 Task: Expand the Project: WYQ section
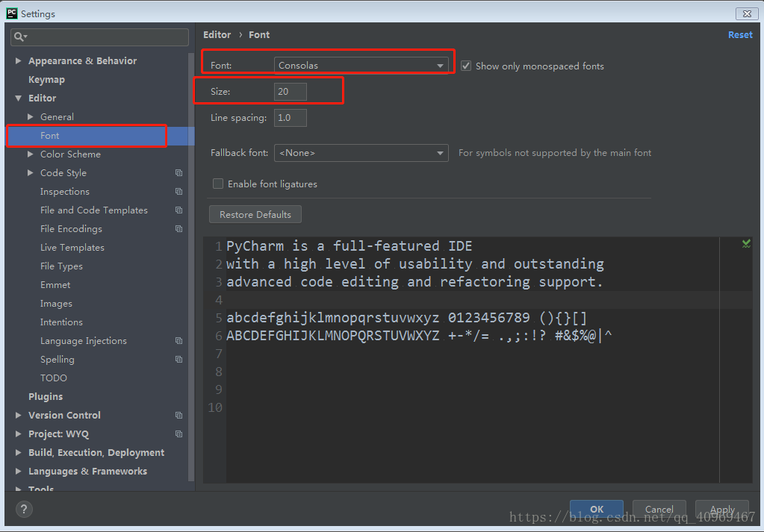[18, 434]
